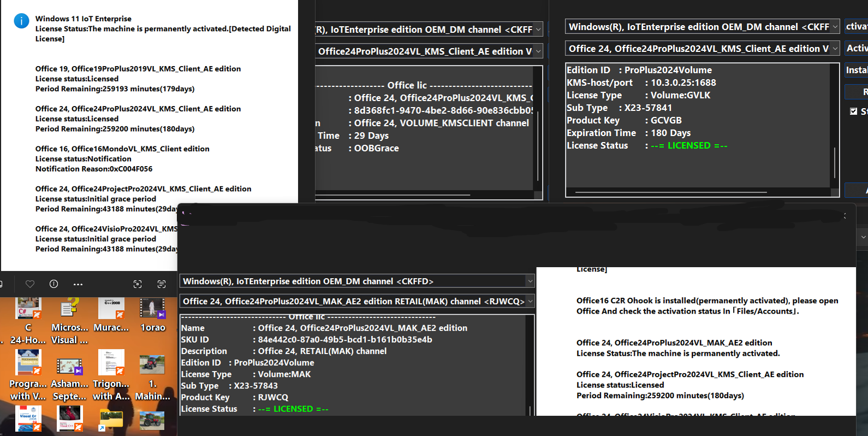Click the Office 16, Office16MondoVL_KMS_Client edition line
This screenshot has width=868, height=436.
pos(122,149)
